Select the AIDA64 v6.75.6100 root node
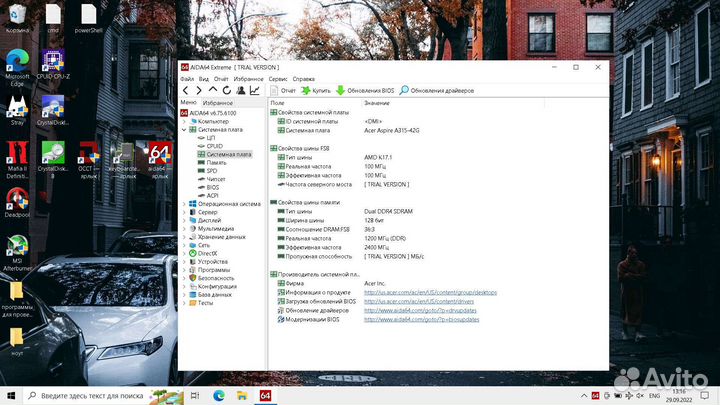This screenshot has height=405, width=720. pyautogui.click(x=208, y=113)
